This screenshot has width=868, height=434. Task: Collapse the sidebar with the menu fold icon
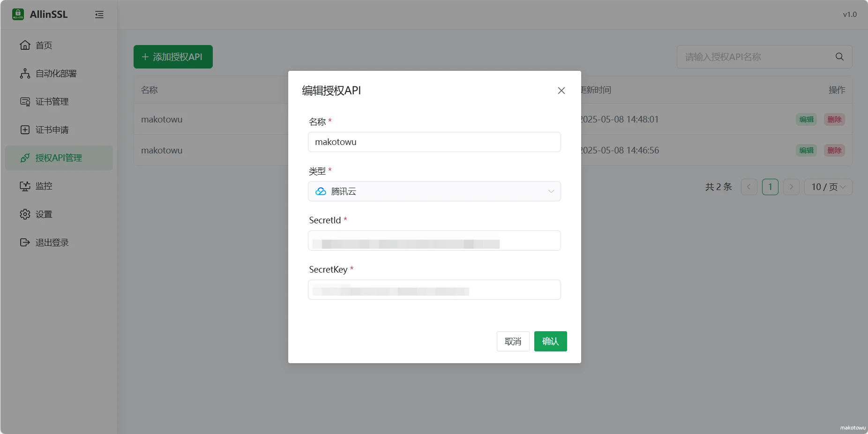[99, 15]
